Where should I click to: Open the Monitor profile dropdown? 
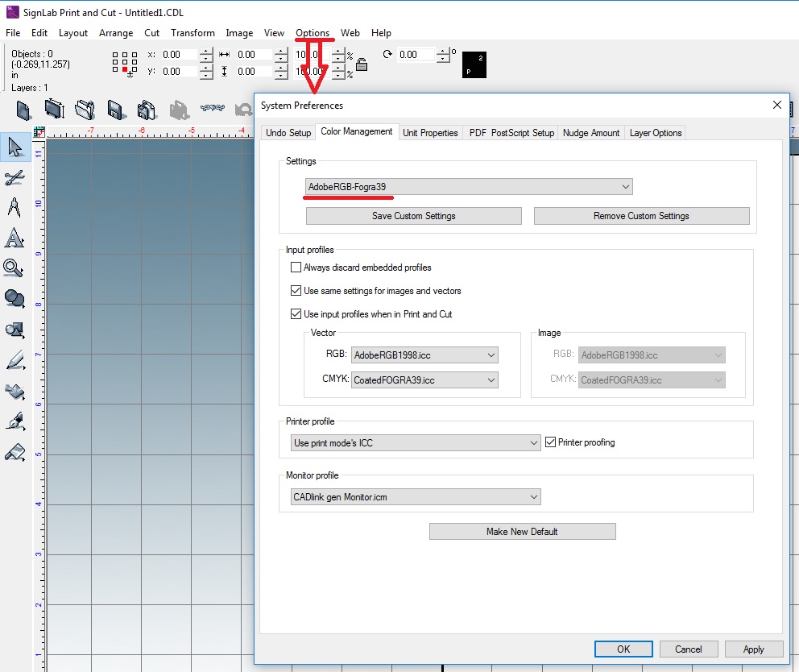point(415,497)
